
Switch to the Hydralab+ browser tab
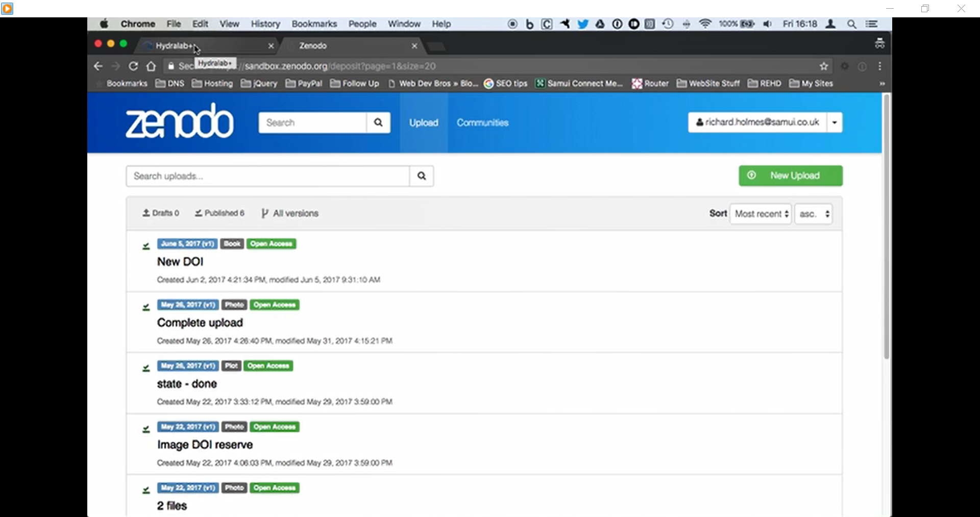pyautogui.click(x=207, y=45)
